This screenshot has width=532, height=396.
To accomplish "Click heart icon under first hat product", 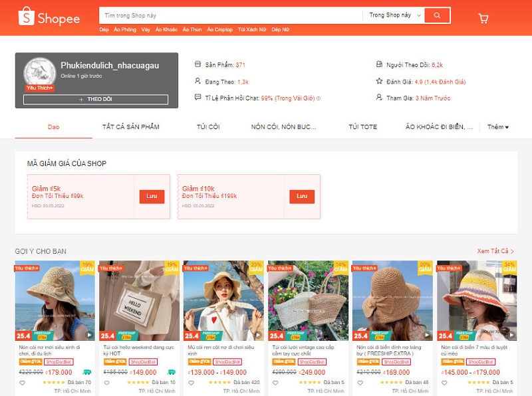I will [22, 383].
